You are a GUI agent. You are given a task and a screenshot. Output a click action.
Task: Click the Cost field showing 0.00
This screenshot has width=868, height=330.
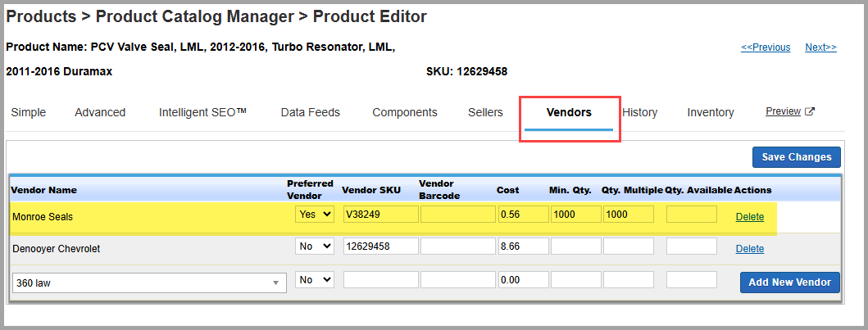(x=523, y=280)
